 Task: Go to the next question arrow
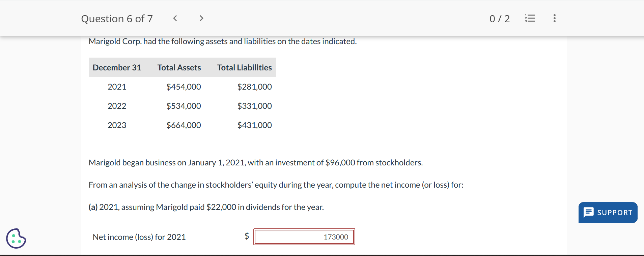point(201,18)
